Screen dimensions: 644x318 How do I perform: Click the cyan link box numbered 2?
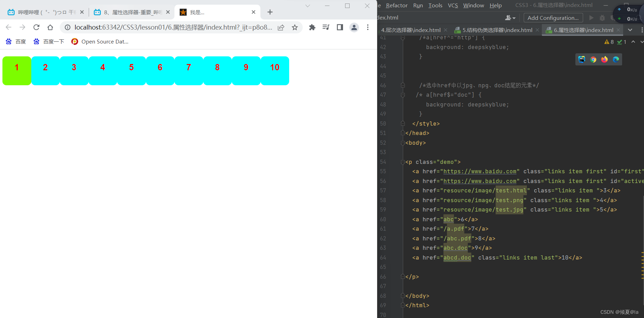click(x=46, y=71)
